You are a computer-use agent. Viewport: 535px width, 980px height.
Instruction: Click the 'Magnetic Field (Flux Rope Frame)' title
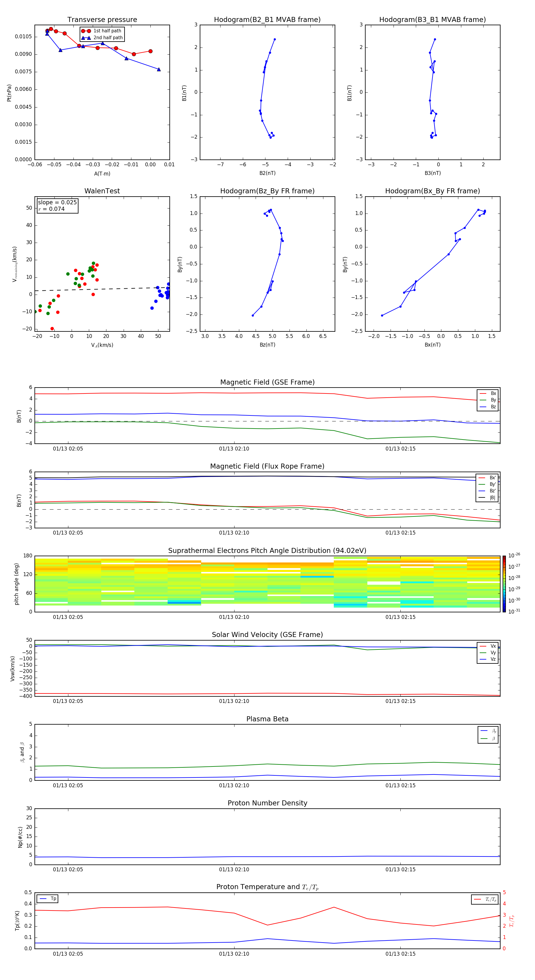pyautogui.click(x=267, y=467)
